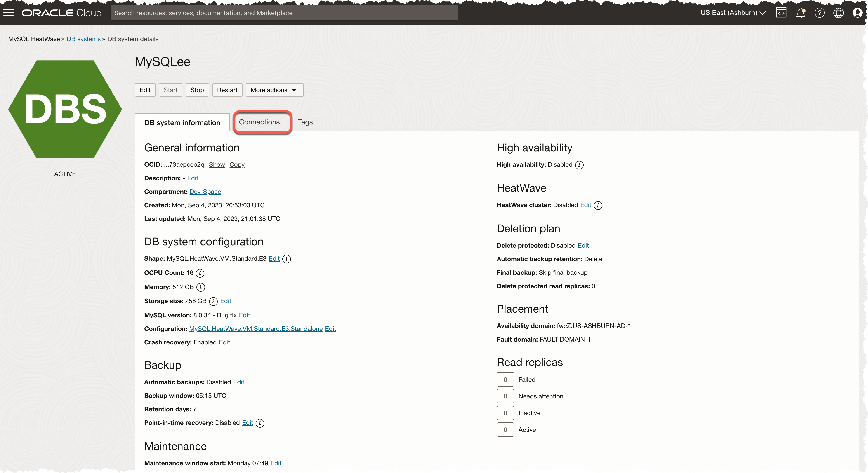
Task: Select the MySQLee title text
Action: (163, 62)
